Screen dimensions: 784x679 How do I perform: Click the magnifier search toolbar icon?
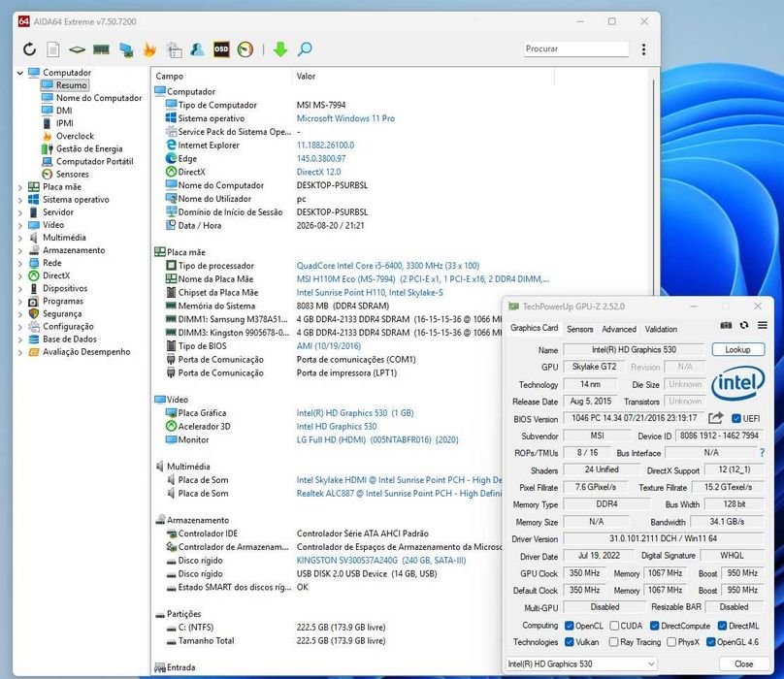point(305,49)
